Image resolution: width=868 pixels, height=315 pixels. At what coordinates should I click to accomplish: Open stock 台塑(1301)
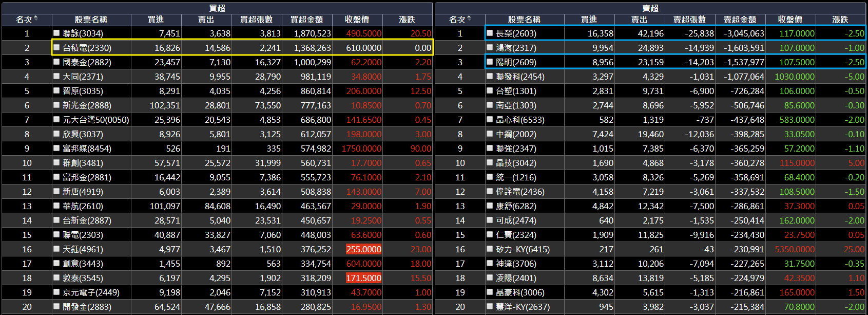click(516, 91)
